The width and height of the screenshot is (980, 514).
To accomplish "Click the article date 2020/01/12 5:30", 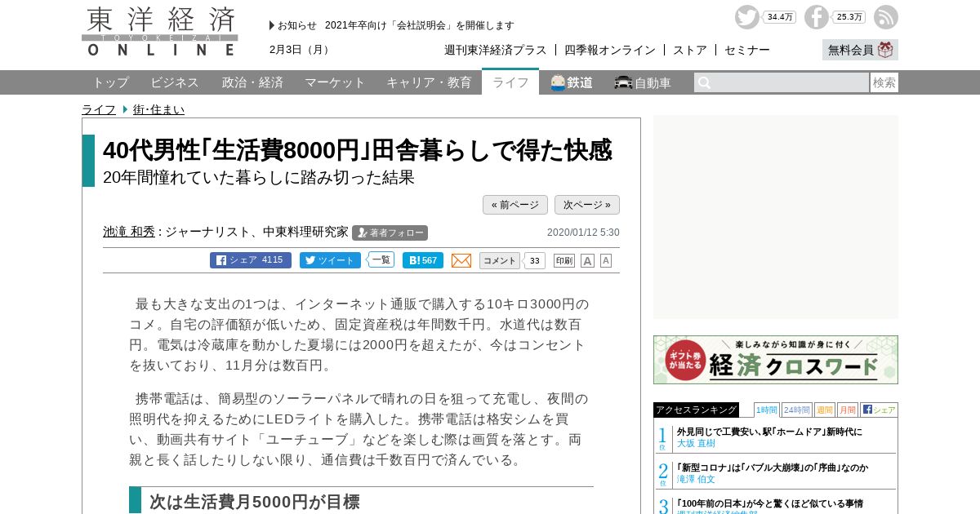I will pos(583,233).
